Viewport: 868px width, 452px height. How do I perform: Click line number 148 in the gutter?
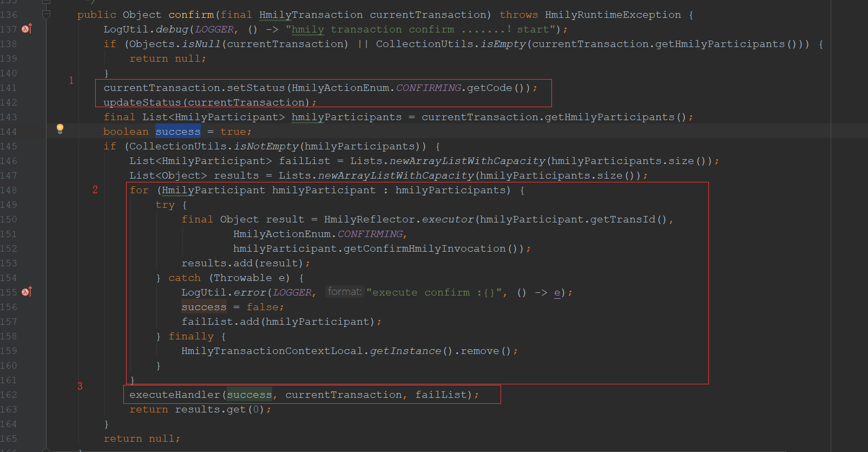[9, 190]
